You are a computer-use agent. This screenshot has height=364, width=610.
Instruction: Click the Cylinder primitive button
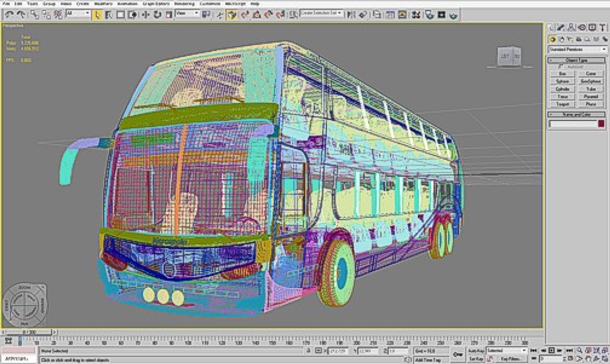tap(562, 89)
